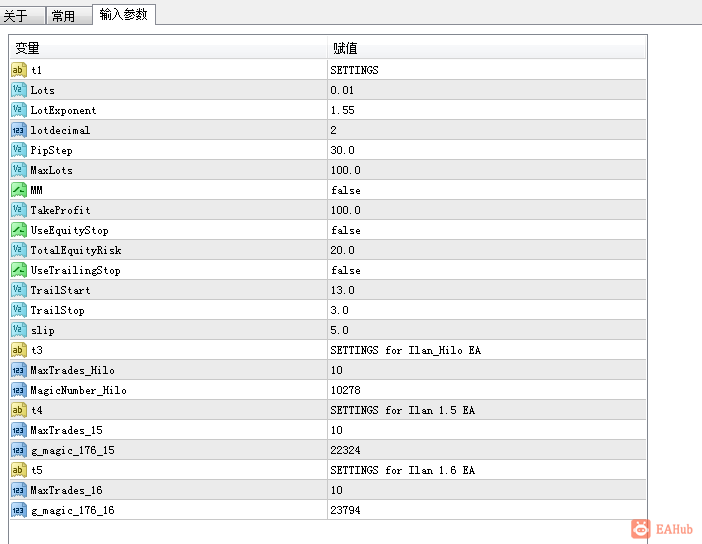This screenshot has height=544, width=702.
Task: Click the boolean icon beside UseEquityStop
Action: [x=18, y=230]
